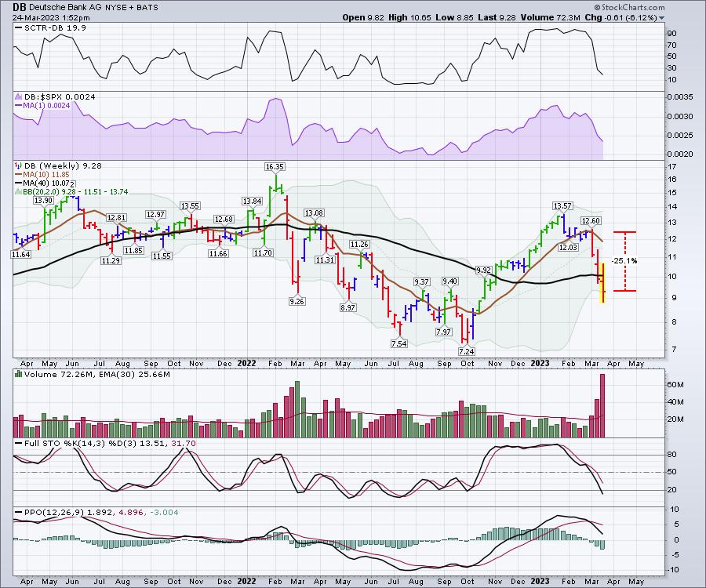Screen dimensions: 706x588
Task: Click the Chg -0.61 (-6.12%) value
Action: 620,17
